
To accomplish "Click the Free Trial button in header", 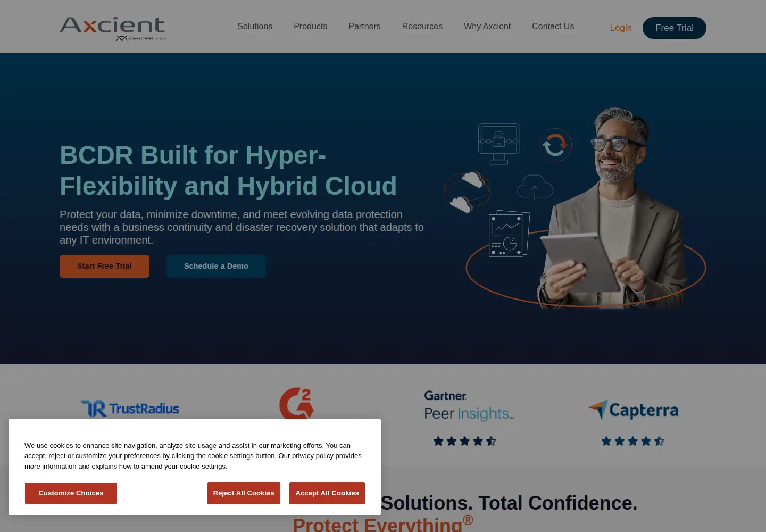I will point(675,28).
